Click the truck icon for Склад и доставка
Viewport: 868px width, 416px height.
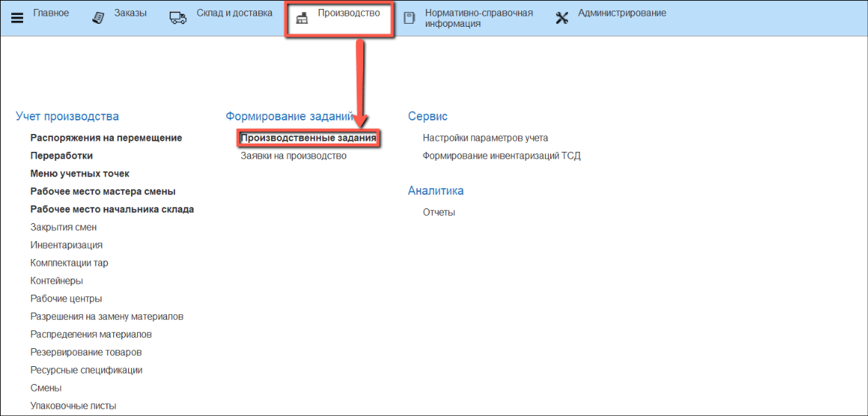[x=178, y=18]
